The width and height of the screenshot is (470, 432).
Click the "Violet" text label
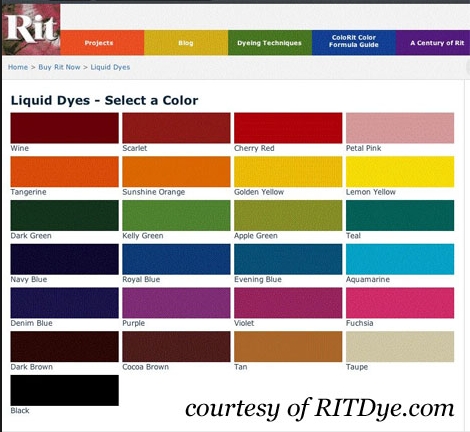[244, 323]
